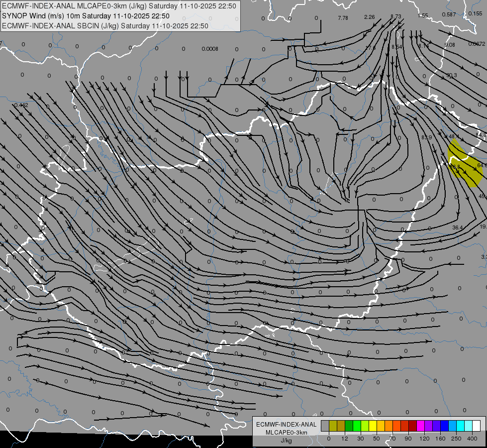Click legend tick value '30'
This screenshot has width=487, height=448.
[360, 439]
